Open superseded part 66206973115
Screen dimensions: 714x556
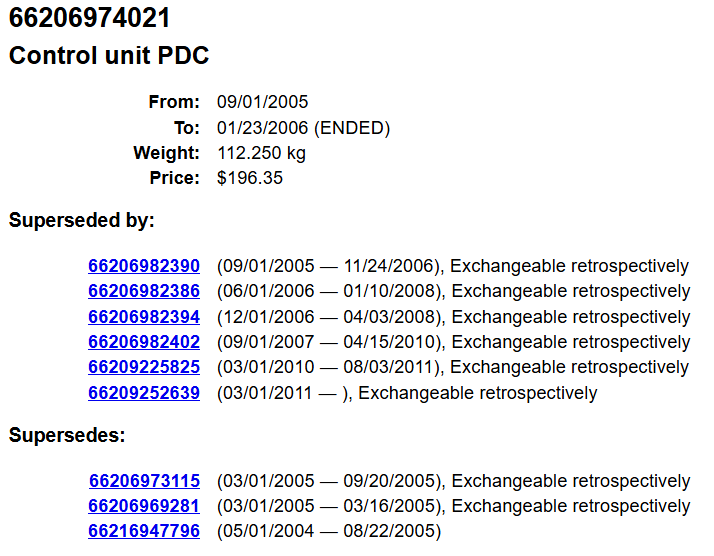click(x=144, y=481)
